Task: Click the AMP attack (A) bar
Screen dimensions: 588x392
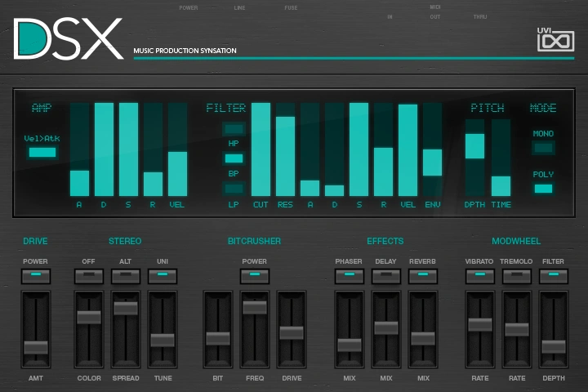Action: [x=79, y=149]
